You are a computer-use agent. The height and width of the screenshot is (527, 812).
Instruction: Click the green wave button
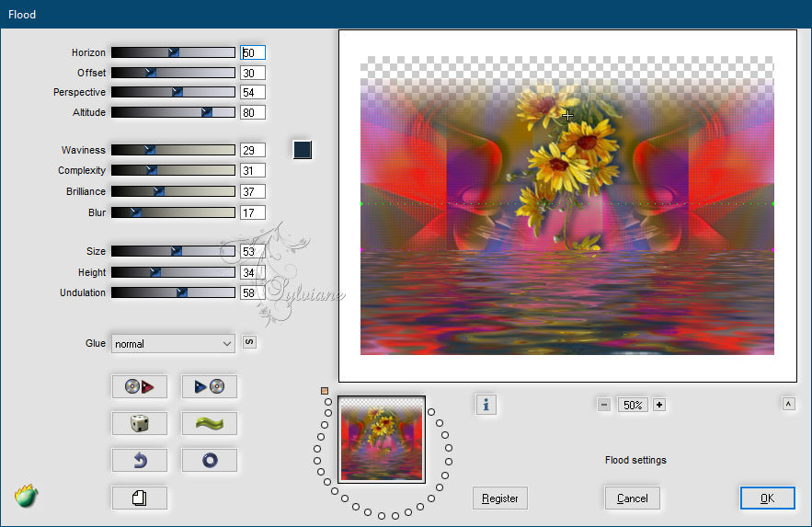click(x=210, y=423)
